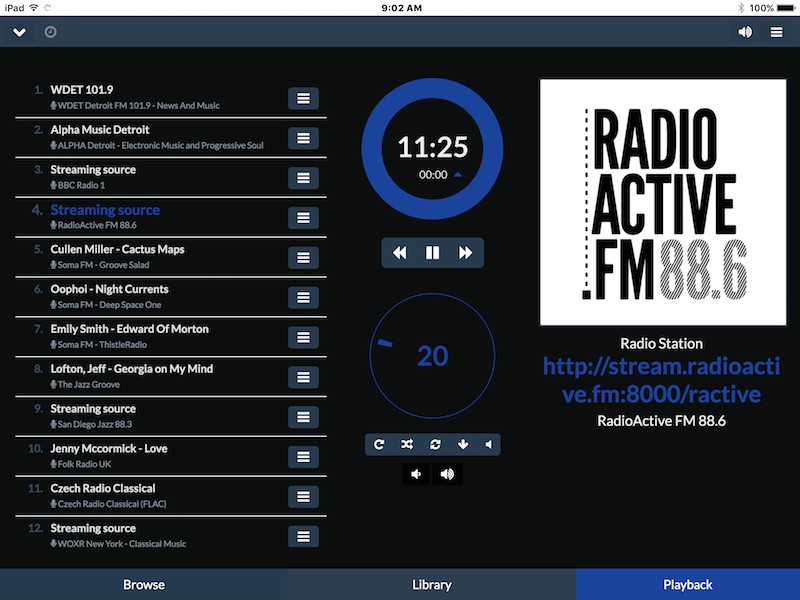The image size is (800, 600).
Task: Play Lofton, Jeff - Georgia on My Mind
Action: click(132, 368)
